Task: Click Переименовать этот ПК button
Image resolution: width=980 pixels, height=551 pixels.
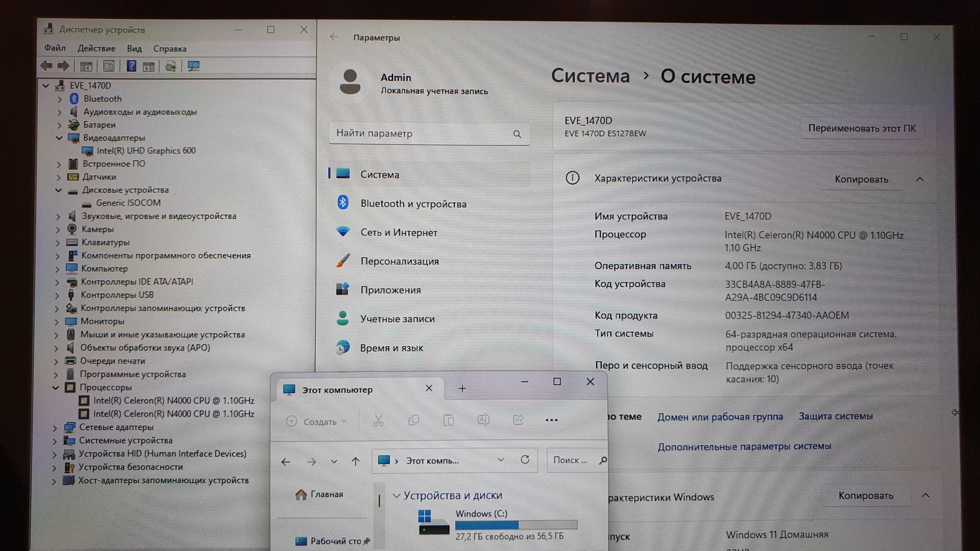Action: click(861, 128)
